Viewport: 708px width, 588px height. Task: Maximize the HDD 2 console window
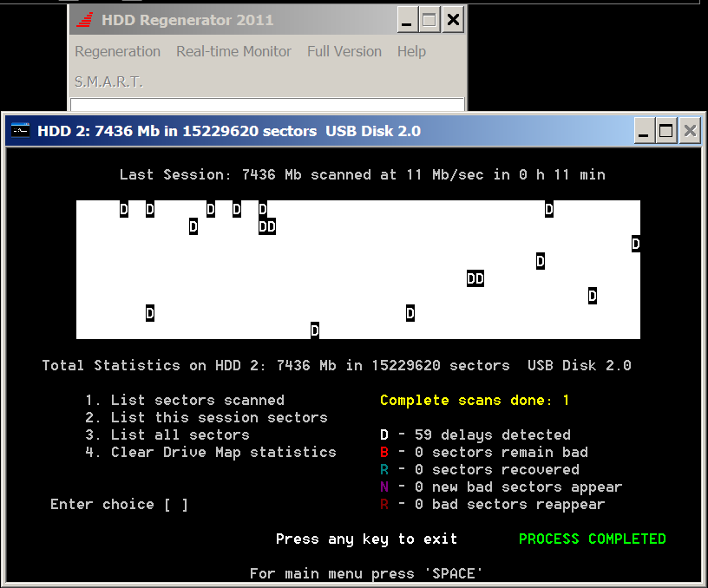tap(666, 131)
